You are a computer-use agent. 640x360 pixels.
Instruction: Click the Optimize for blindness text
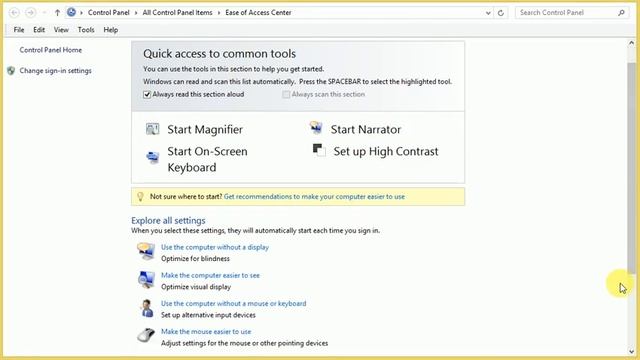[x=195, y=259]
